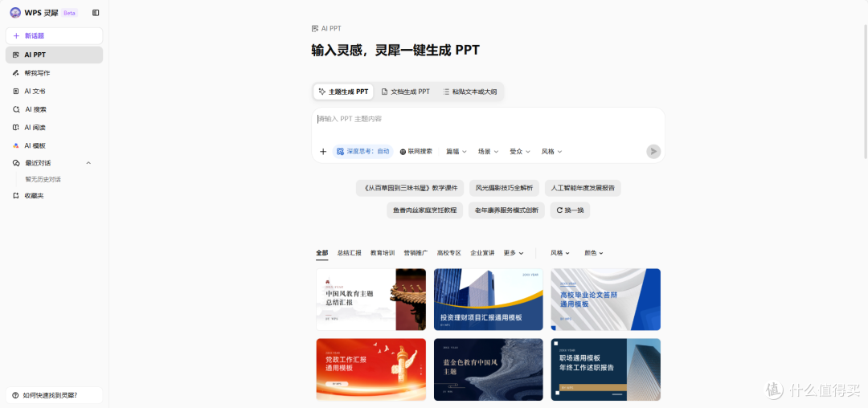Open AI 阅读 in the sidebar

55,127
